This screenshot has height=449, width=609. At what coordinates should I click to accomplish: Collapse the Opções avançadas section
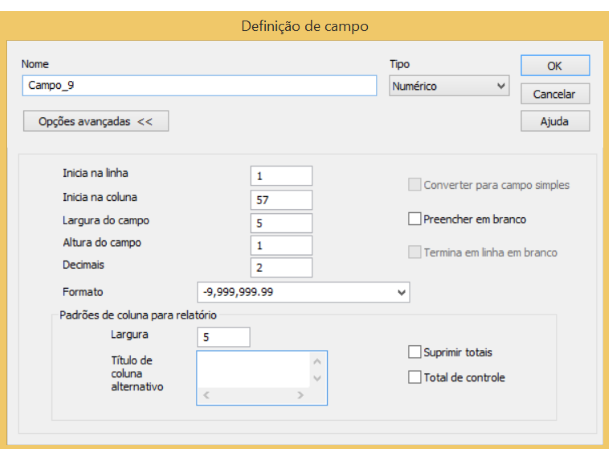(x=95, y=121)
